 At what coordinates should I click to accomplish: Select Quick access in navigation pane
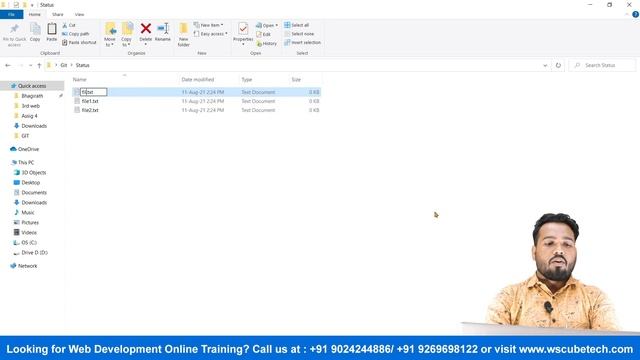(x=32, y=86)
